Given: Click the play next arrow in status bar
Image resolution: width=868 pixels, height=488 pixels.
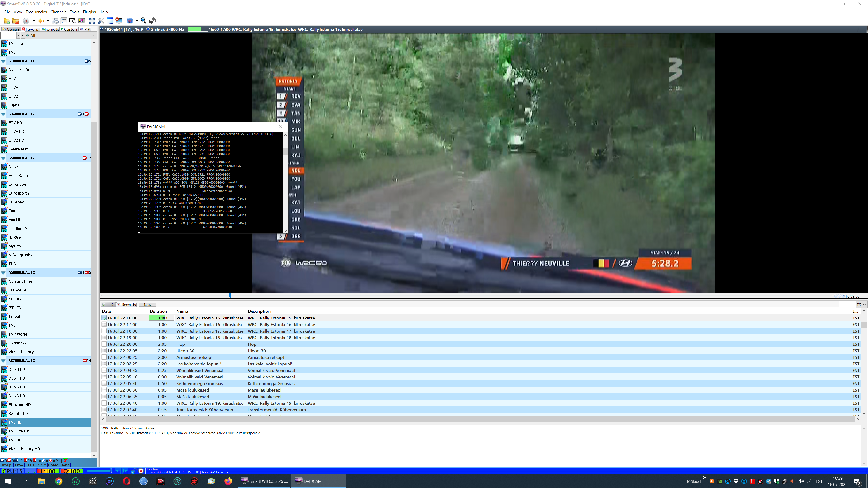Looking at the screenshot, I should pyautogui.click(x=125, y=471).
